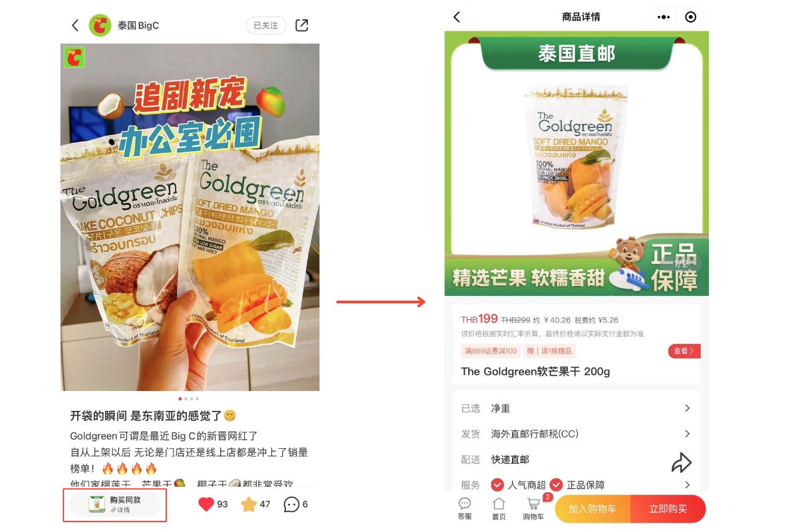798x532 pixels.
Task: Favorite the post with the star icon
Action: click(x=249, y=505)
